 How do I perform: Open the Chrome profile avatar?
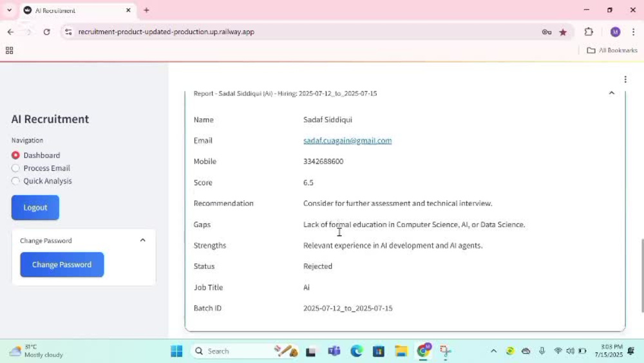tap(615, 32)
